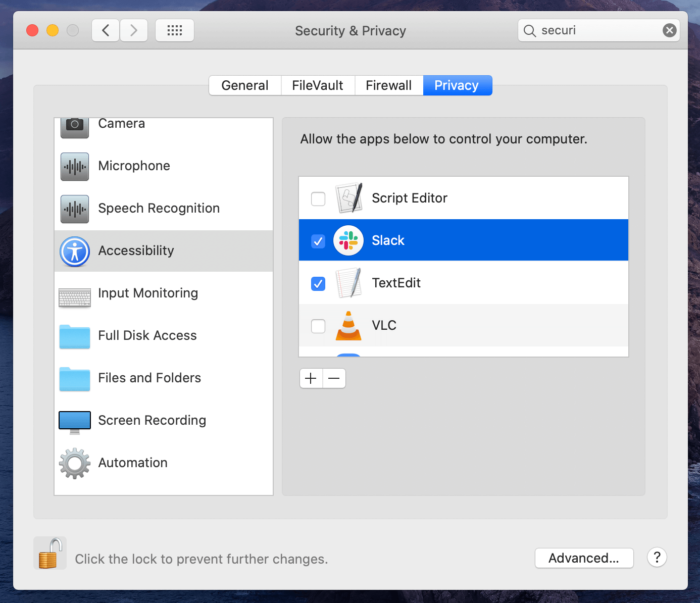Disable Slack accessibility checkbox
The image size is (700, 603).
click(318, 241)
